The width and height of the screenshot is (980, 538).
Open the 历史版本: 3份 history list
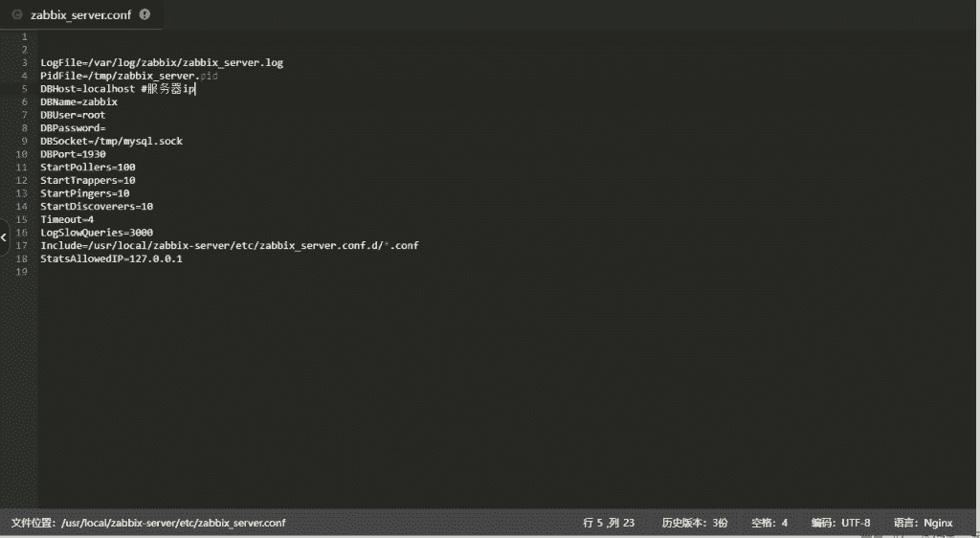[x=695, y=523]
